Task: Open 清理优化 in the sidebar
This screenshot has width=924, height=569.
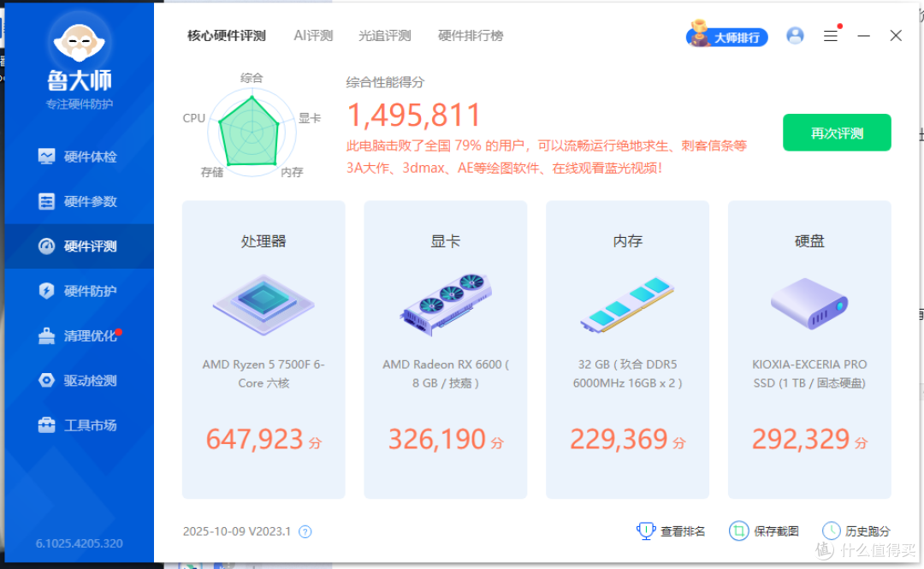Action: [79, 336]
